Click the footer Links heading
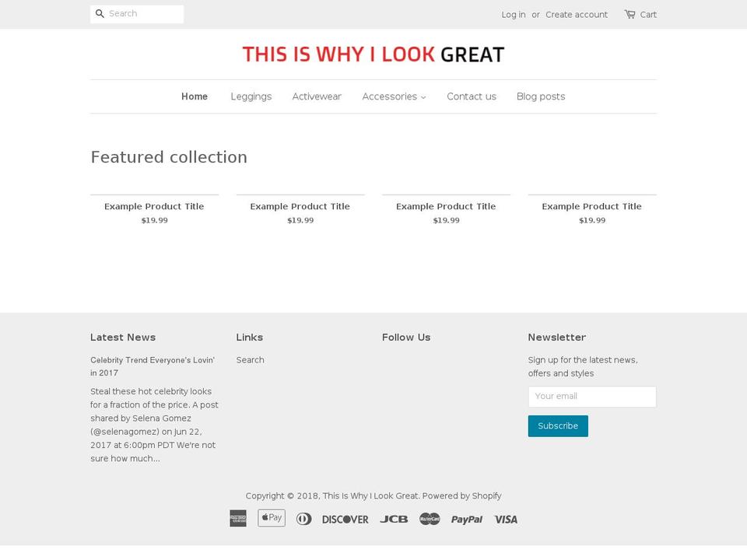 (250, 337)
